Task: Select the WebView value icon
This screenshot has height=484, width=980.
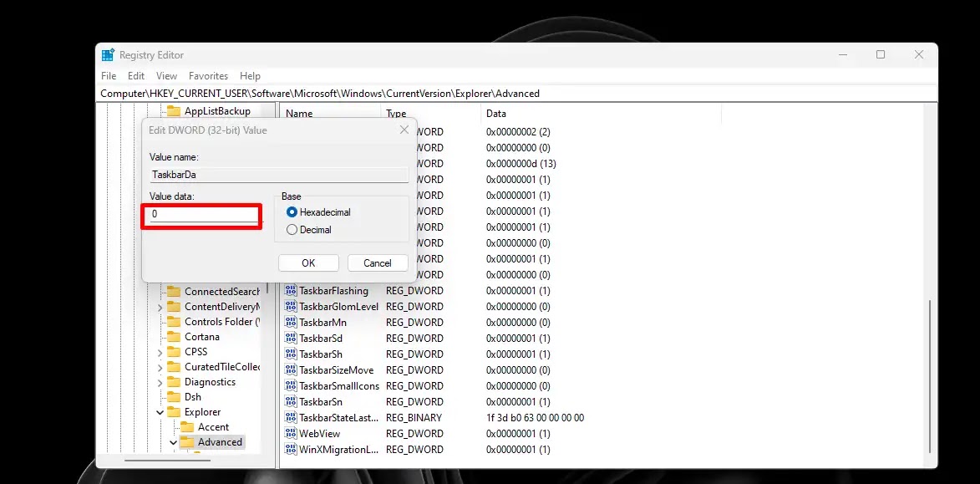Action: [290, 433]
